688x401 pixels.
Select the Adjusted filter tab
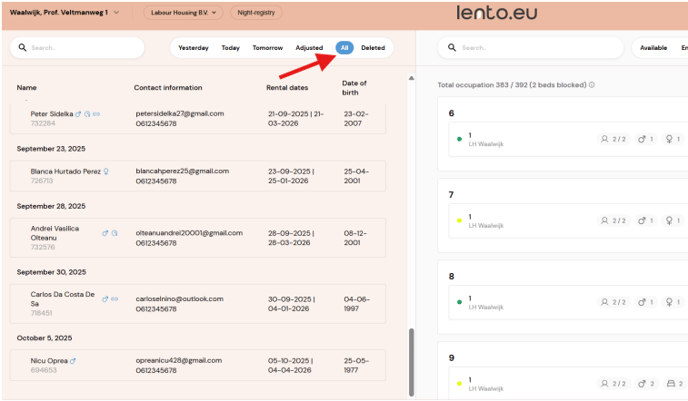tap(309, 47)
